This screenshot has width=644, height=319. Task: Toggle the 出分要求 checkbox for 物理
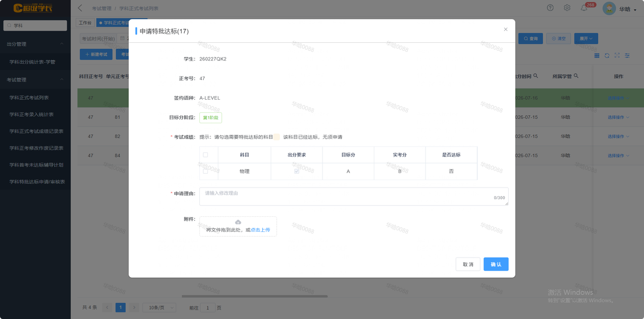(x=297, y=171)
